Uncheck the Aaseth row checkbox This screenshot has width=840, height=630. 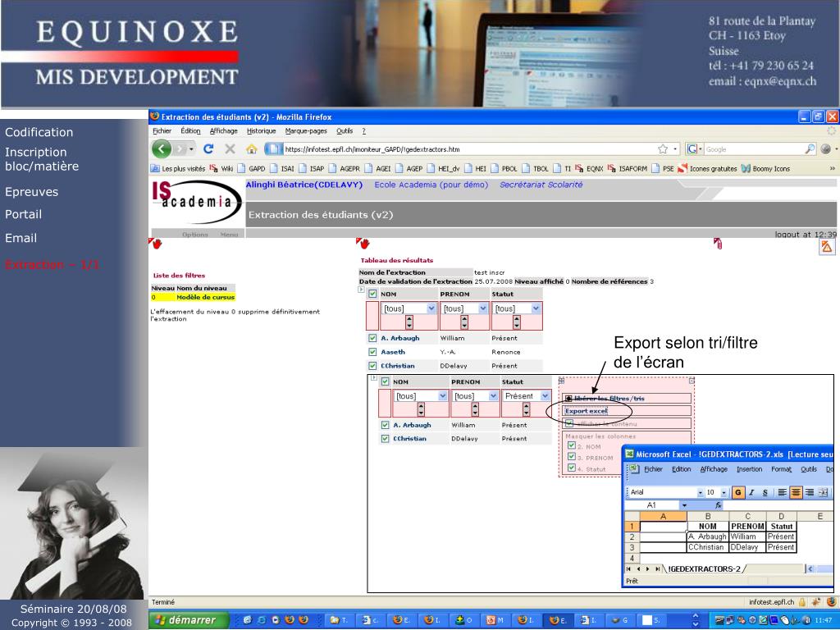372,352
